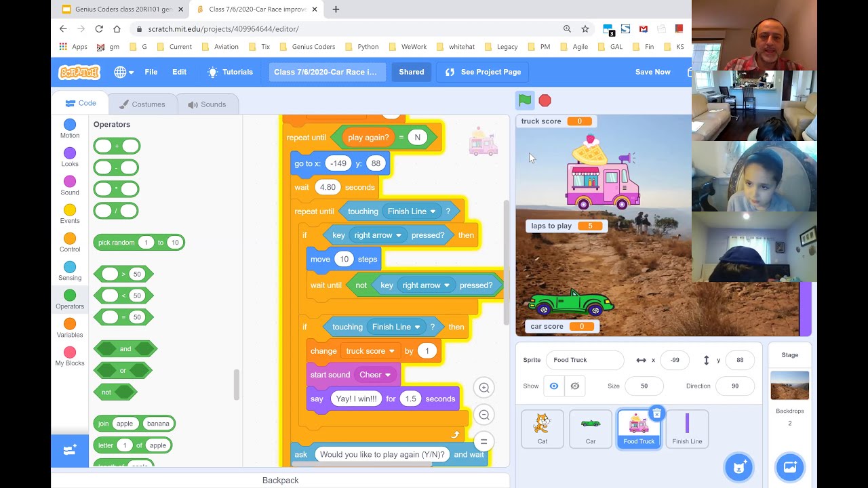Click the Save Now button
868x488 pixels.
click(652, 72)
